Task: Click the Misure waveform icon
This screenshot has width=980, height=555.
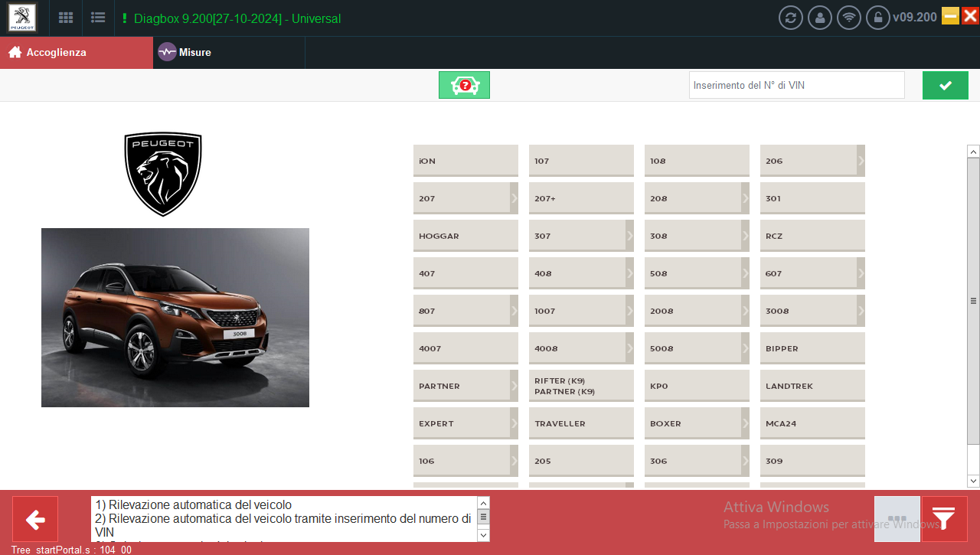Action: click(x=167, y=52)
